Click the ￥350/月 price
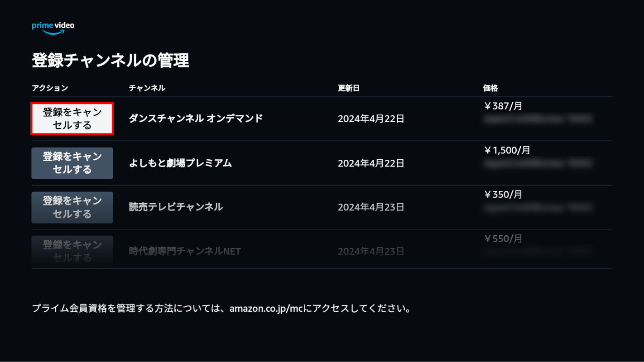 503,195
